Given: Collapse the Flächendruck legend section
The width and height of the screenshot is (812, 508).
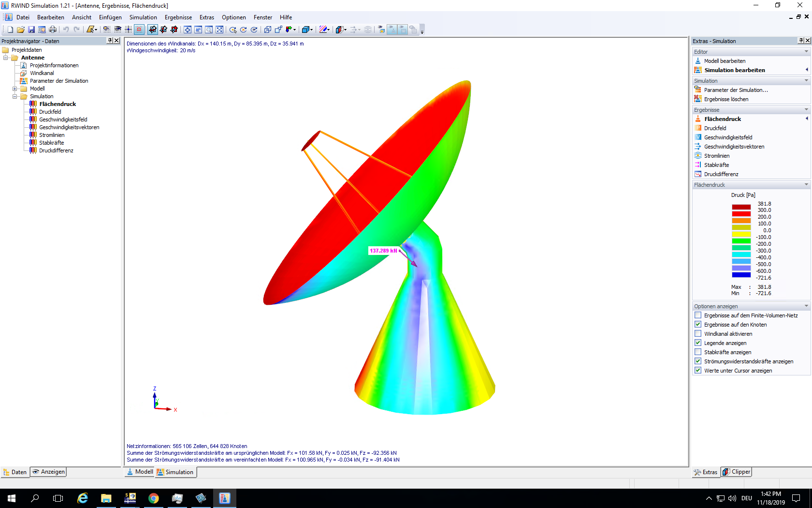Looking at the screenshot, I should 806,185.
